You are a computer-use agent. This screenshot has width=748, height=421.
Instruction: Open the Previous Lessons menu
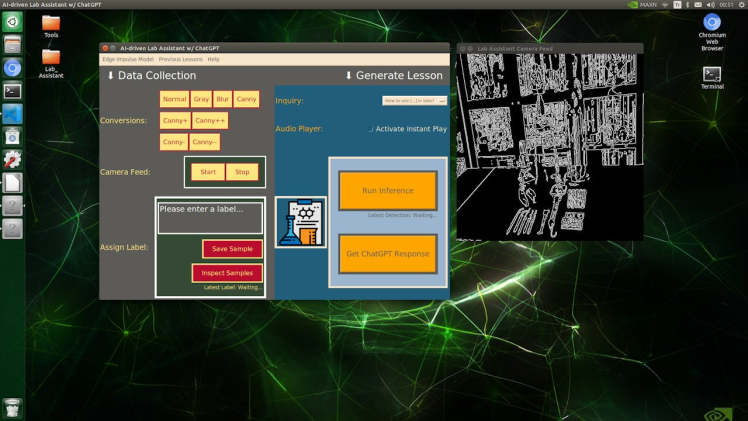point(180,60)
